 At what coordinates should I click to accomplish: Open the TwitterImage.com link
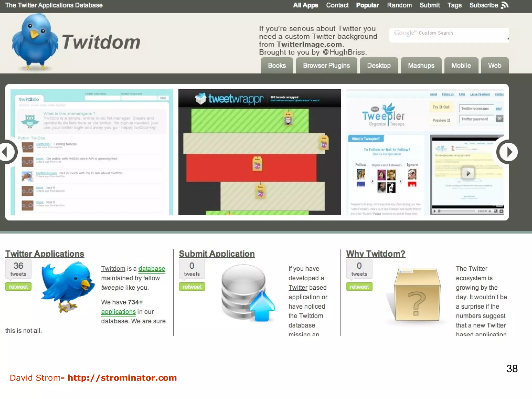point(309,44)
